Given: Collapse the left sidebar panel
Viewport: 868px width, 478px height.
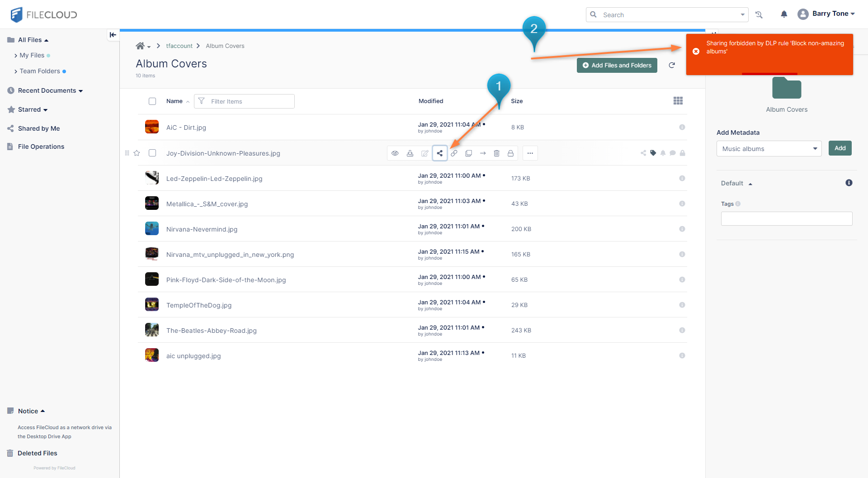Looking at the screenshot, I should (113, 35).
